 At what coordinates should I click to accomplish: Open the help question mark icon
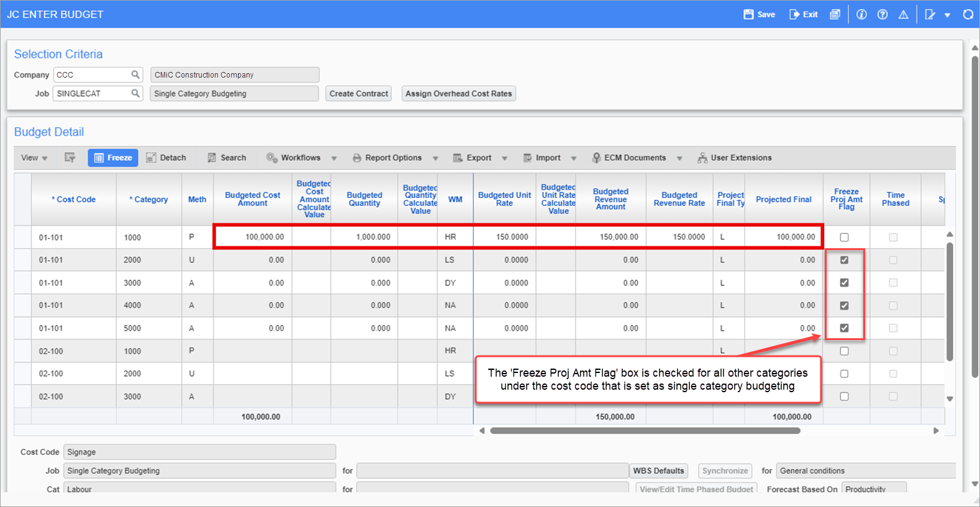tap(882, 14)
